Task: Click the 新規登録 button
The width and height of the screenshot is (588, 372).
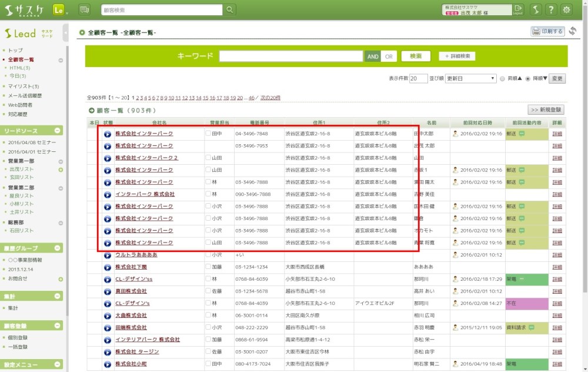Action: [x=546, y=109]
